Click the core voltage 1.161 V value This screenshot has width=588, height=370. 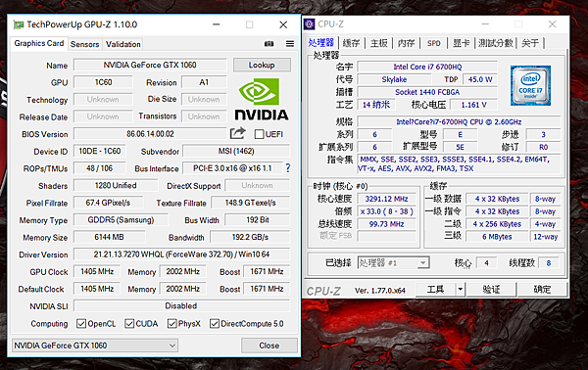click(x=474, y=105)
